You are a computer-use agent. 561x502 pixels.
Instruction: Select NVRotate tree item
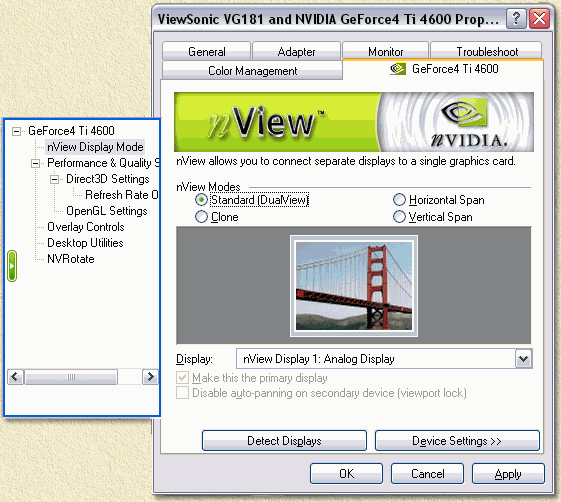click(71, 259)
